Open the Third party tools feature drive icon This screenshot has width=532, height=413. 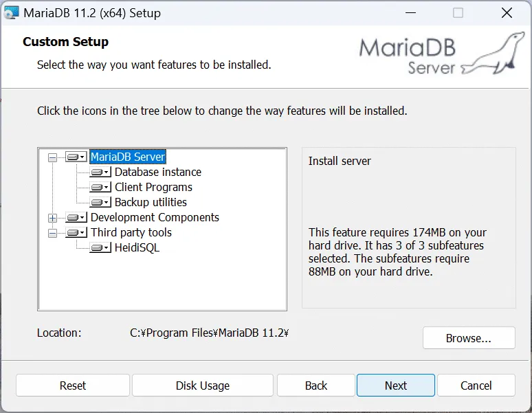[76, 232]
